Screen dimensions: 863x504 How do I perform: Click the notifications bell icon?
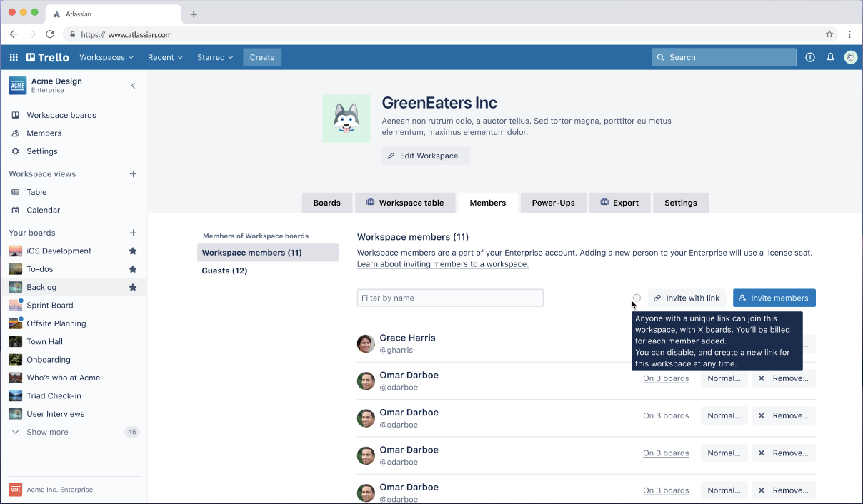[830, 57]
